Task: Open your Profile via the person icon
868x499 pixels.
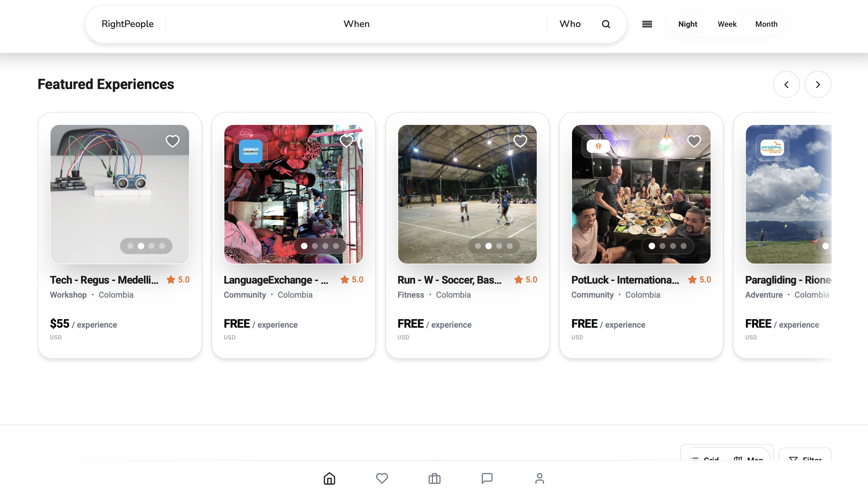Action: [539, 478]
